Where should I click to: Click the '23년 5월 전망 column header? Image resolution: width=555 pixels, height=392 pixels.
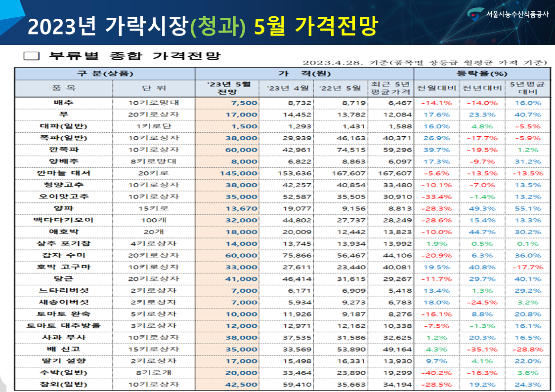227,88
